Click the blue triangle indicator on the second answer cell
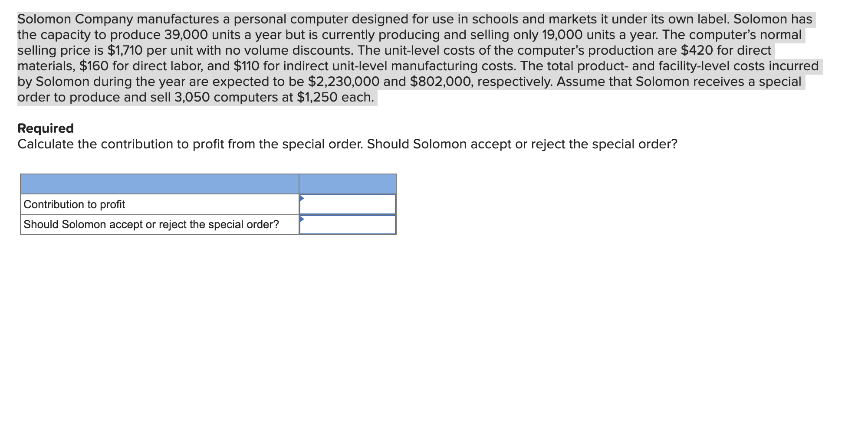 (x=301, y=218)
